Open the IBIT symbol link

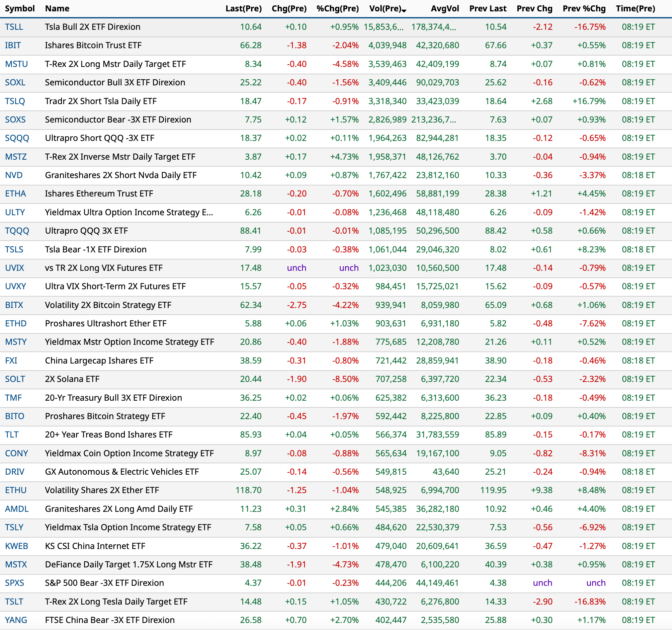(x=12, y=46)
